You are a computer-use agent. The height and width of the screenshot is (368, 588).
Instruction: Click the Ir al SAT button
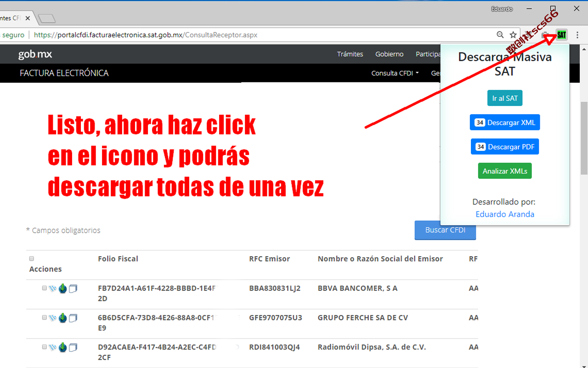pos(505,98)
